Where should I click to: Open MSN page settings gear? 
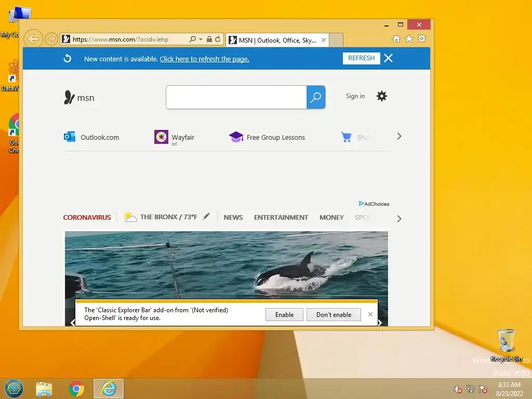382,96
